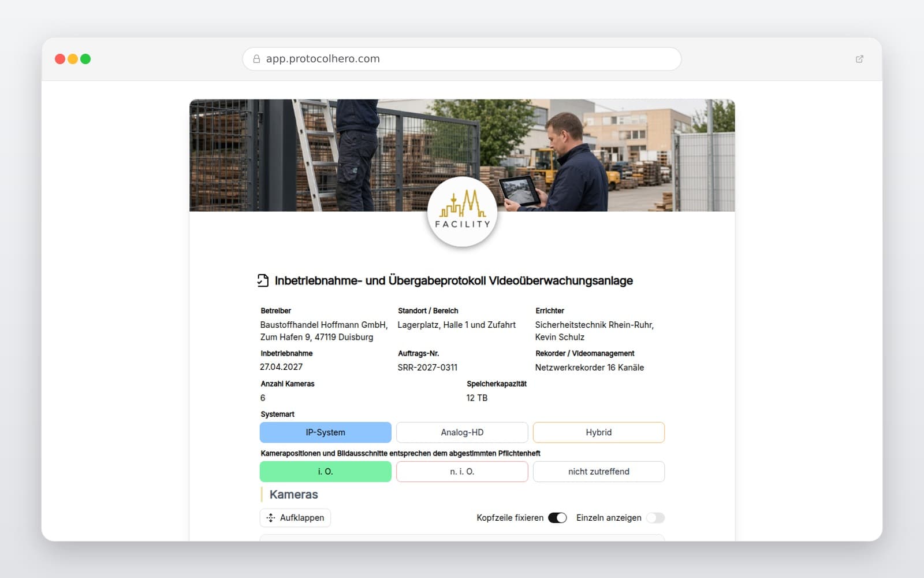The height and width of the screenshot is (578, 924).
Task: Click the Anzahl Kameras value 6
Action: (x=263, y=398)
